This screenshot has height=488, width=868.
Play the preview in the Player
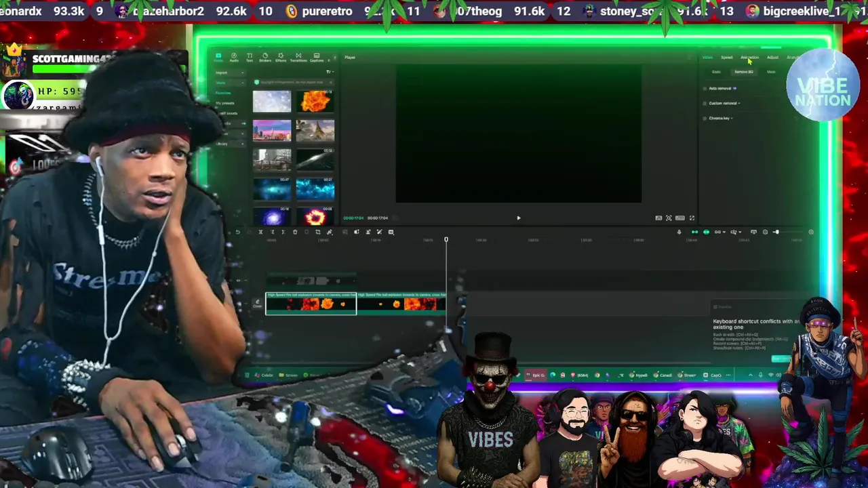[519, 218]
